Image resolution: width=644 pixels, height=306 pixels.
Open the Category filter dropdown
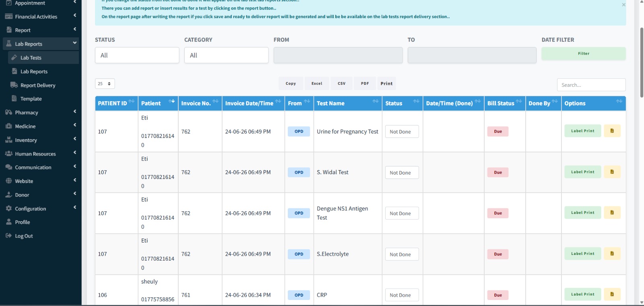[226, 55]
